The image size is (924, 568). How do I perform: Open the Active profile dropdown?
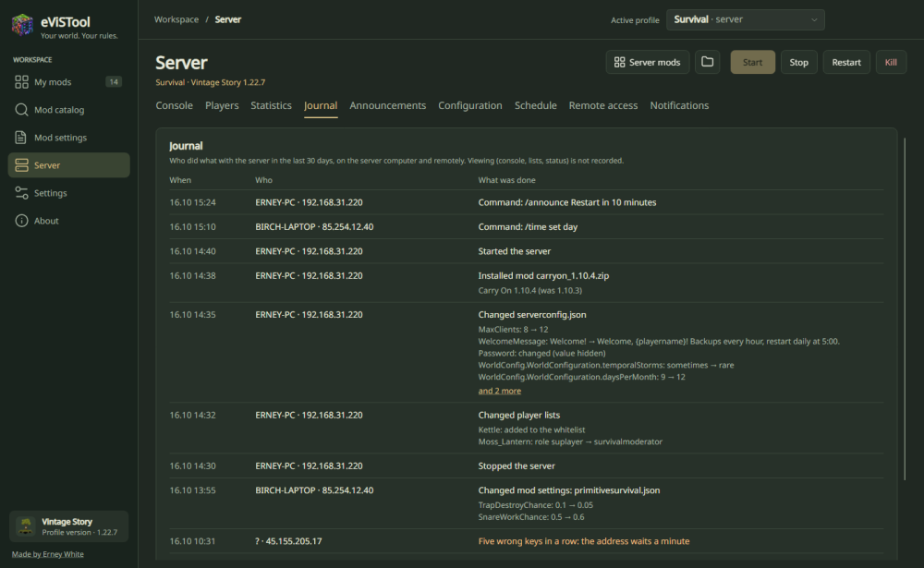[746, 19]
